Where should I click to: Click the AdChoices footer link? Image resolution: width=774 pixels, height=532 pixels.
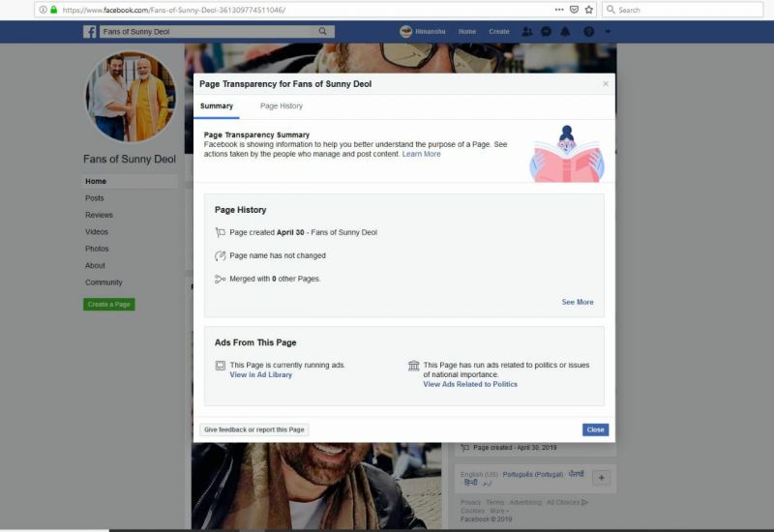point(567,502)
